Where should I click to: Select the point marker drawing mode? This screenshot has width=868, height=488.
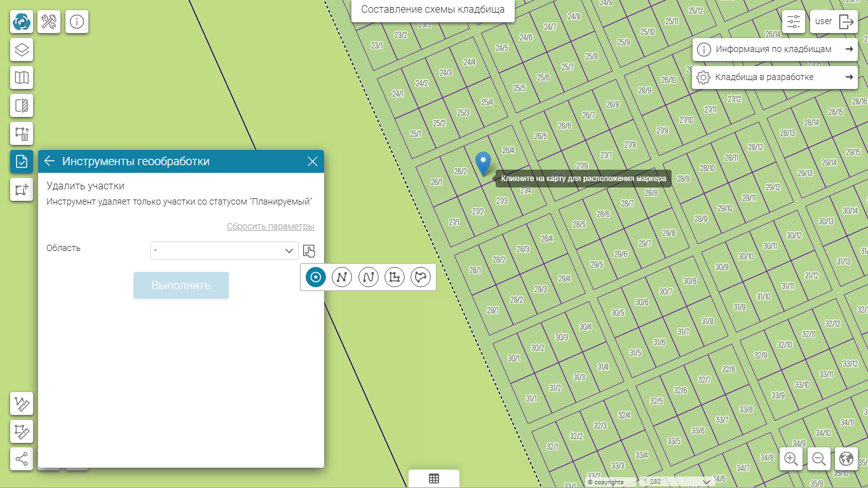[315, 277]
